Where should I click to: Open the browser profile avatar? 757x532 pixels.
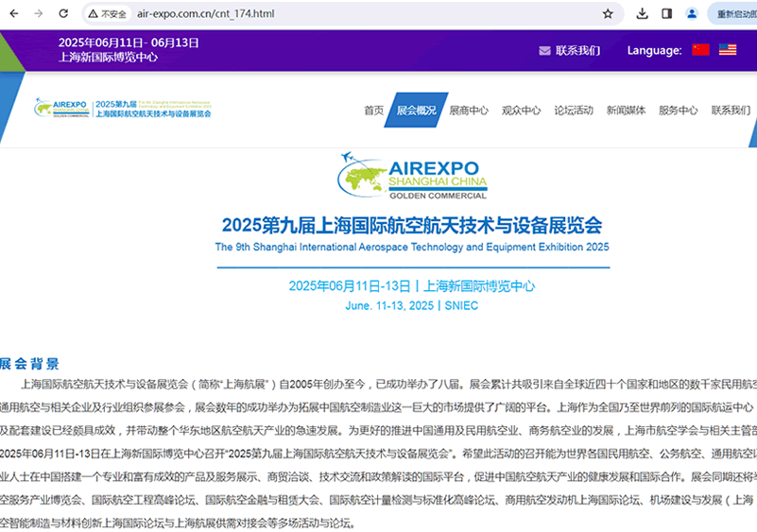pos(692,13)
